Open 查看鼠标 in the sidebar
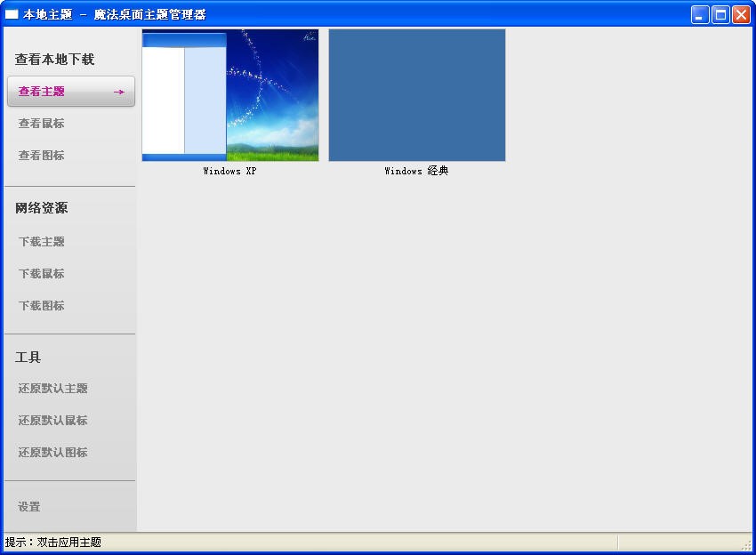Screen dimensions: 756x555 (x=42, y=124)
